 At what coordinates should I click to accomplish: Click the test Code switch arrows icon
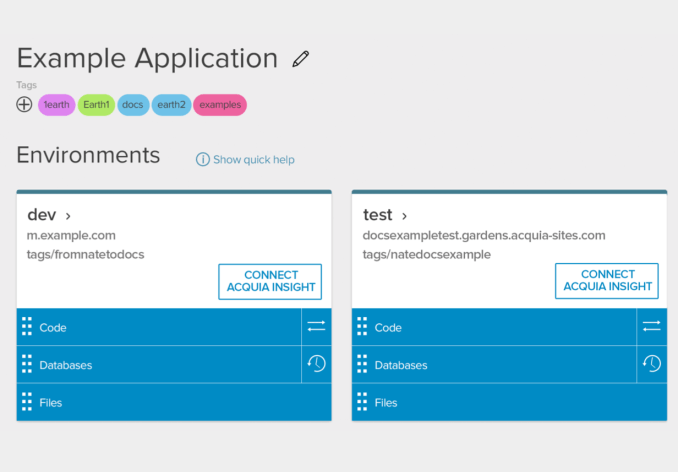[x=651, y=326]
